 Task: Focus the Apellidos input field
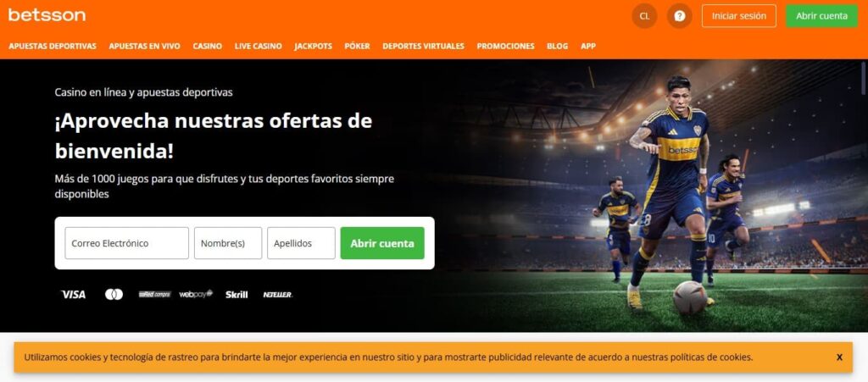point(301,243)
